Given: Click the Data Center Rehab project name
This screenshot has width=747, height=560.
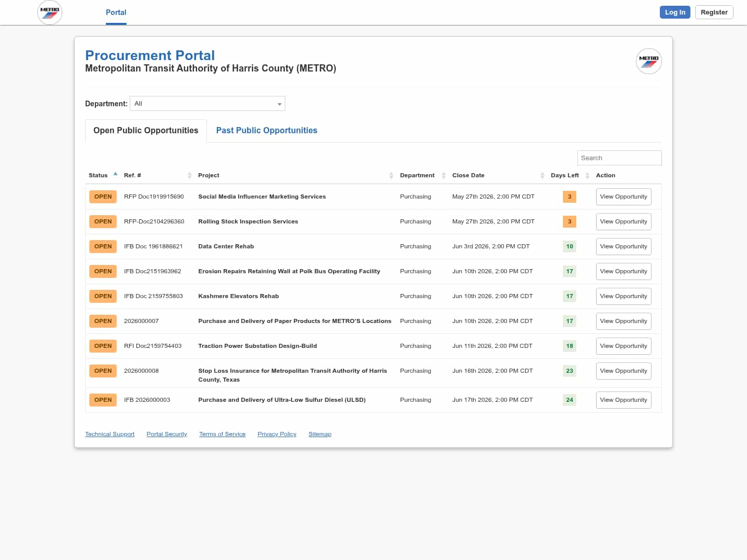Looking at the screenshot, I should (226, 247).
